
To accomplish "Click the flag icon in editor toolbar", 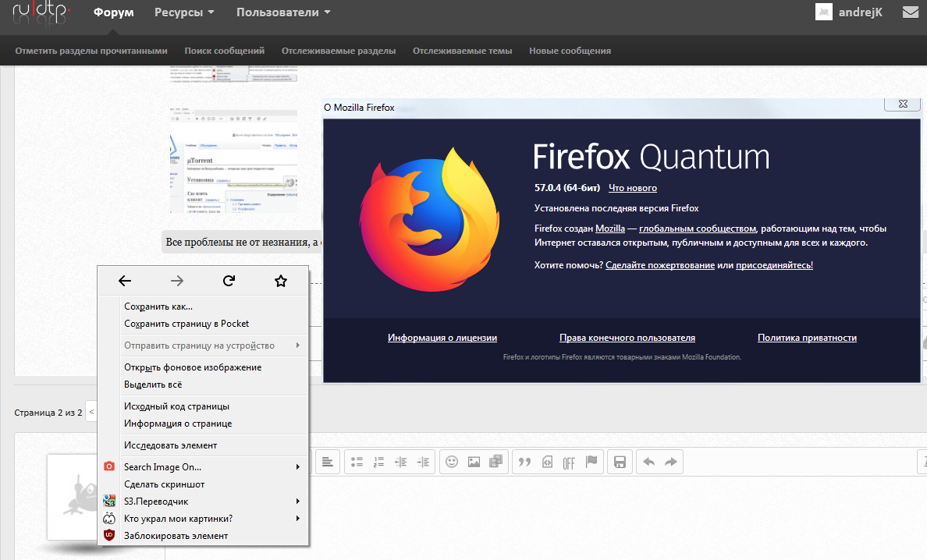I will tap(591, 462).
